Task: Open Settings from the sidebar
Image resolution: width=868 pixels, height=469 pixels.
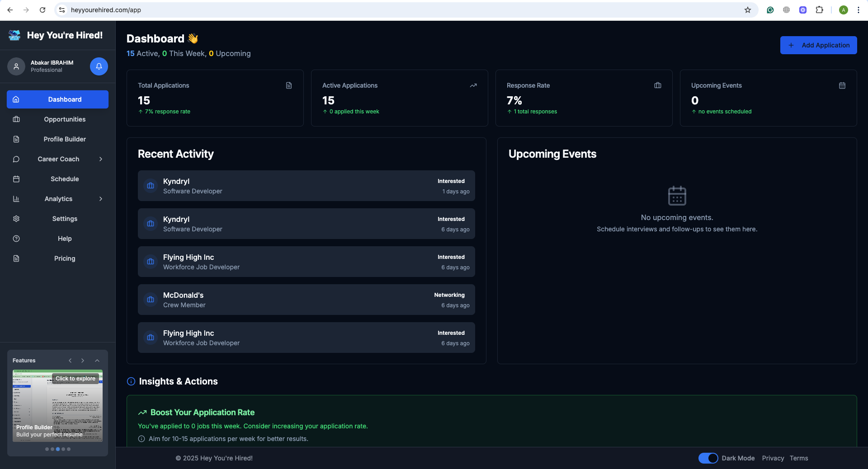Action: [x=57, y=219]
